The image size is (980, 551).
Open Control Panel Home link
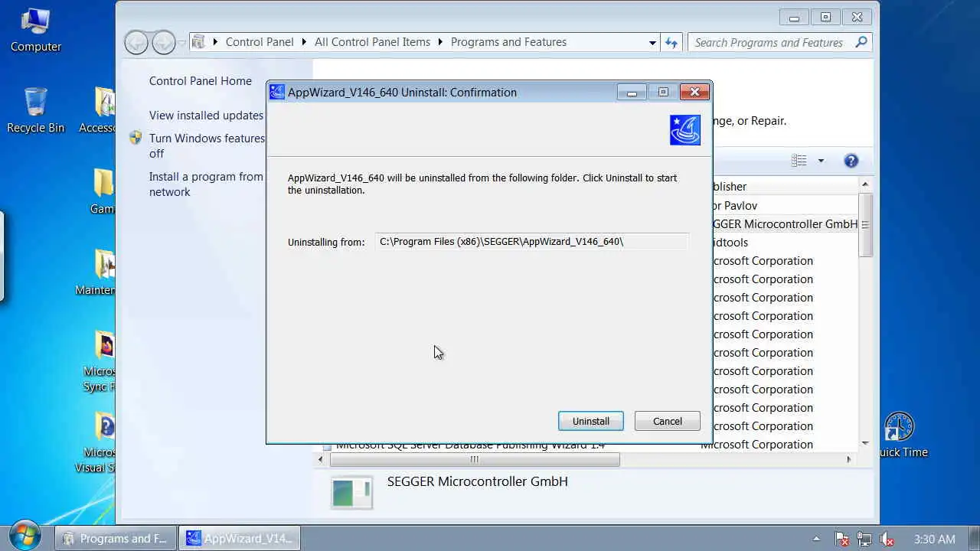200,81
